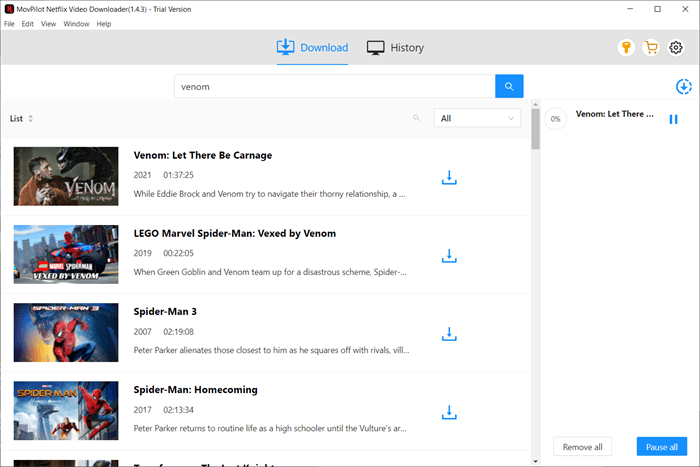
Task: Open the key registration icon
Action: pos(627,48)
